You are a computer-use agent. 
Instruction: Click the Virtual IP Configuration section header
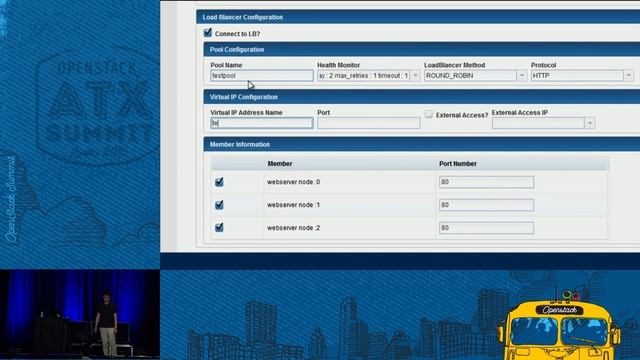pos(422,97)
